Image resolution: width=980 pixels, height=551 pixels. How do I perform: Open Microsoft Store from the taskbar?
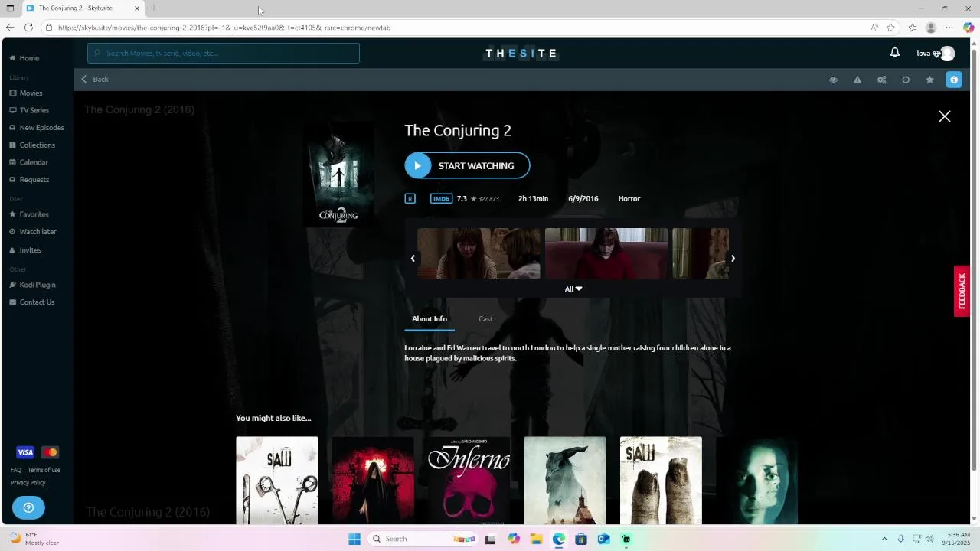[x=581, y=539]
